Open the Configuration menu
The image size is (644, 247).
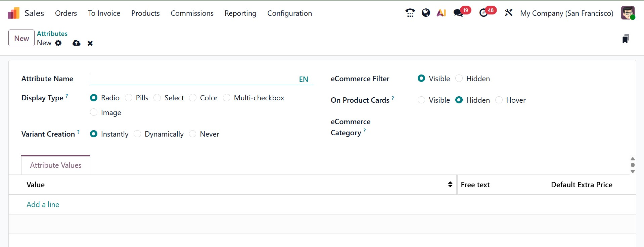click(x=289, y=13)
